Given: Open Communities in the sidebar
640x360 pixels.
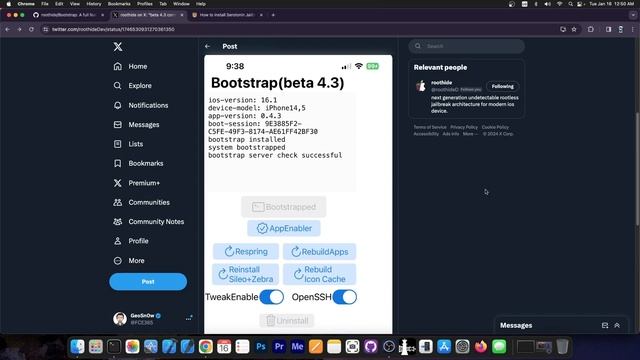Looking at the screenshot, I should [141, 202].
